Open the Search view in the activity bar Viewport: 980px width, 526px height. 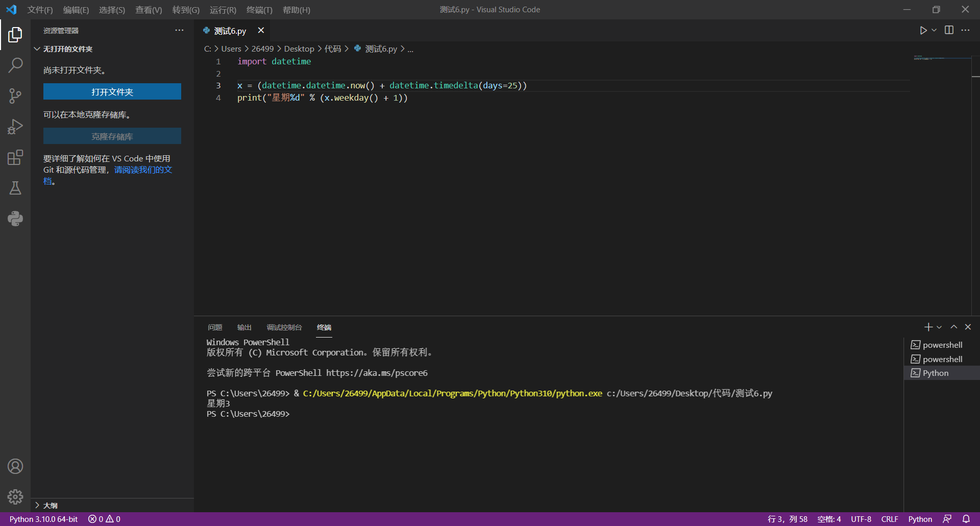[x=15, y=65]
